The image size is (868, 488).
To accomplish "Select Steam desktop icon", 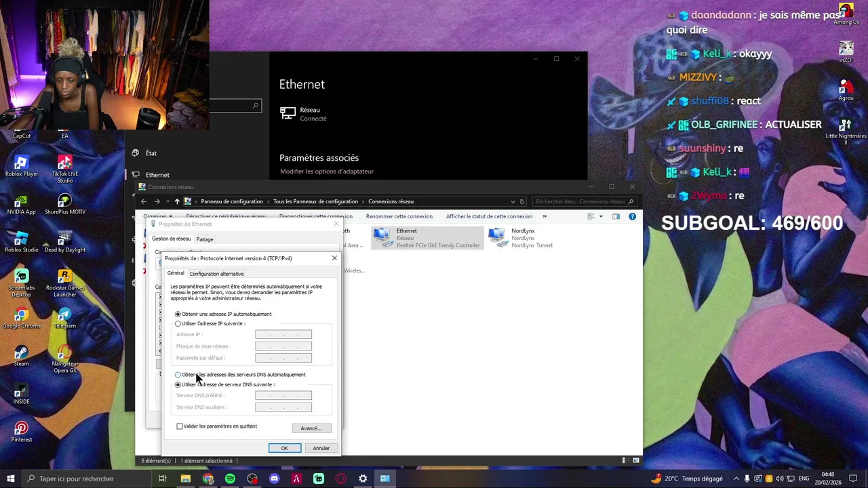I will tap(21, 356).
